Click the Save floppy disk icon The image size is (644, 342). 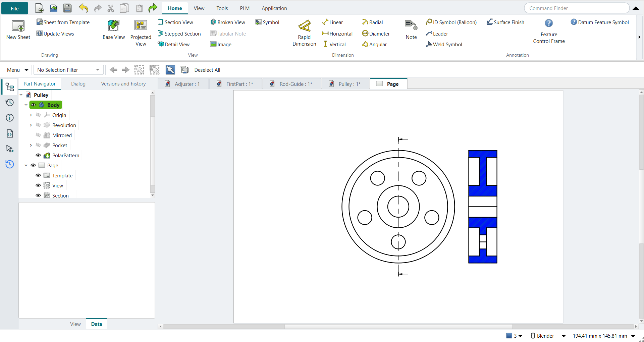[67, 8]
